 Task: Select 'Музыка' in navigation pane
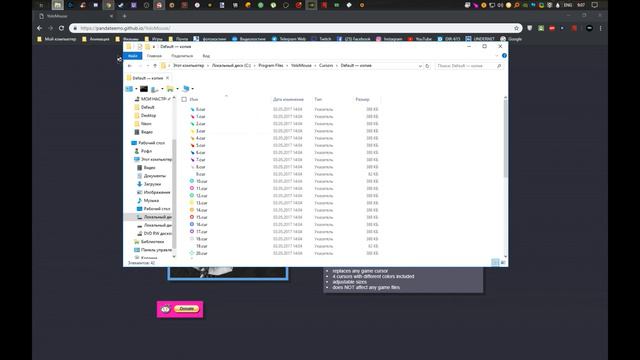(151, 200)
